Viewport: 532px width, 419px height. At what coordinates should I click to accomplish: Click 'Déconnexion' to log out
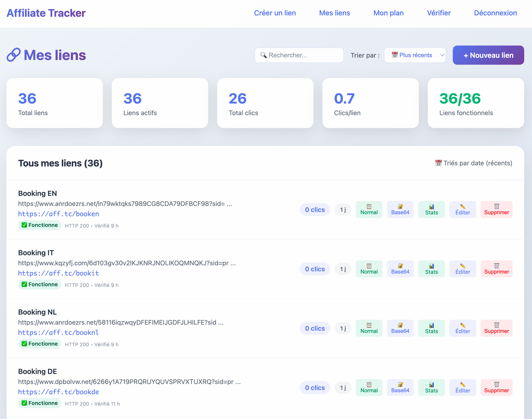click(x=495, y=13)
